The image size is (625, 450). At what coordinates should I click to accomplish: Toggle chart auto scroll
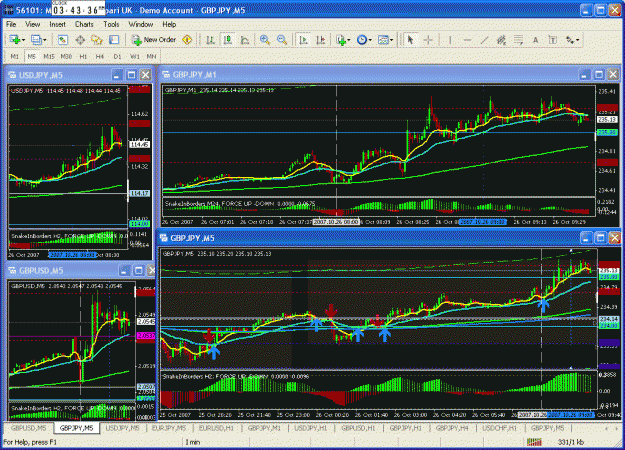coord(303,39)
